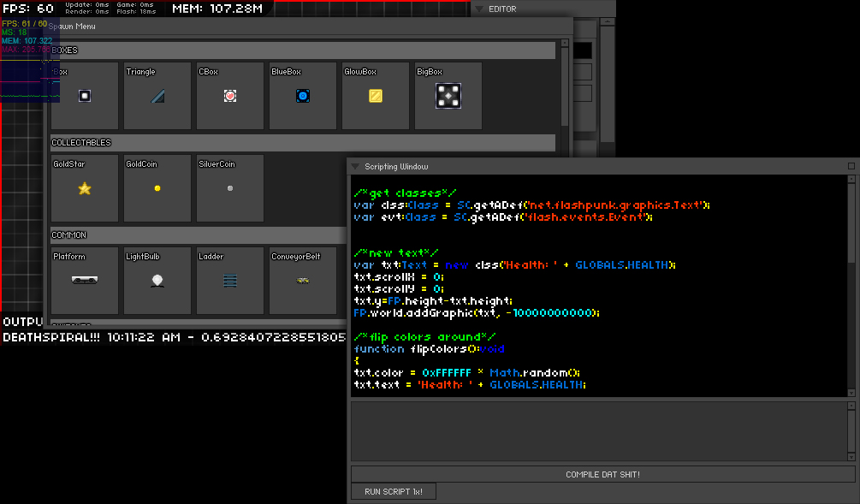The image size is (860, 504).
Task: Select the GoldStar collectable icon
Action: pos(84,188)
